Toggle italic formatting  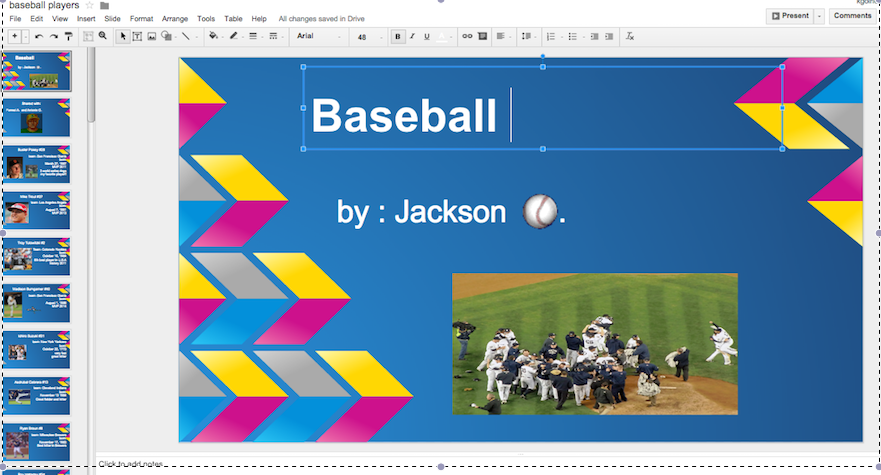[412, 37]
